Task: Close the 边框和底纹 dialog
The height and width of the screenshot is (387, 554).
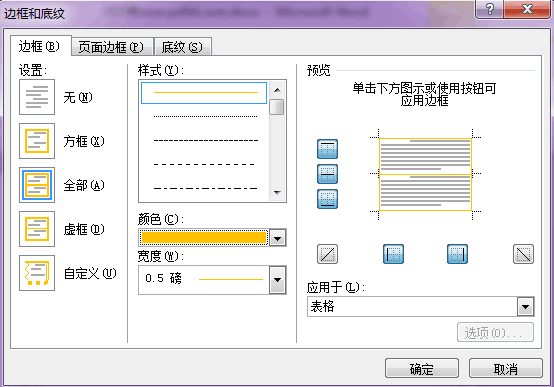Action: tap(527, 9)
